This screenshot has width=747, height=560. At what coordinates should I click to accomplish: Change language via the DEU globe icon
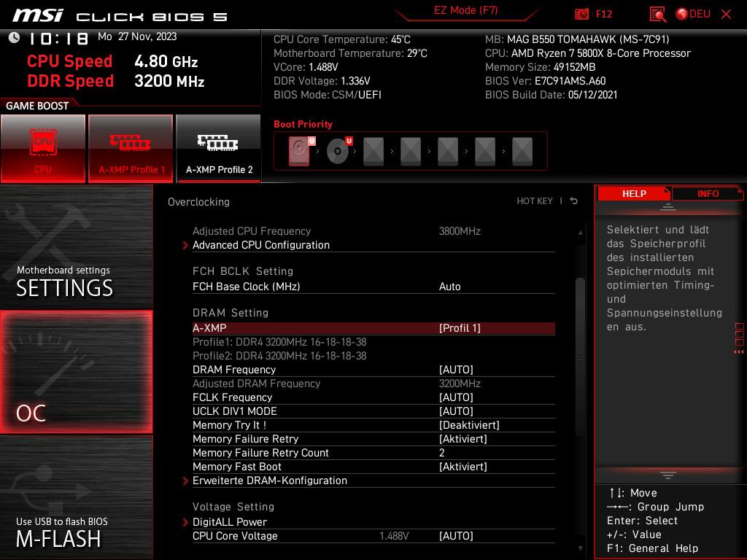(x=693, y=14)
